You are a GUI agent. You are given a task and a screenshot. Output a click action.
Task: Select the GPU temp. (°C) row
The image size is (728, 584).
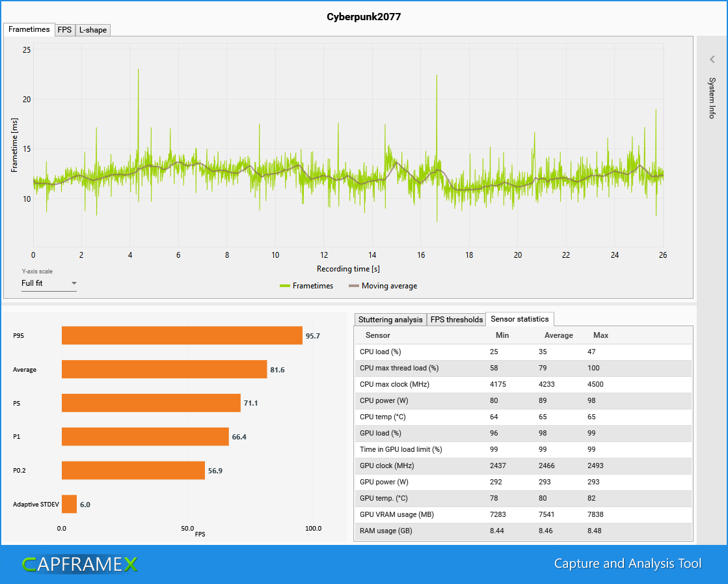523,498
